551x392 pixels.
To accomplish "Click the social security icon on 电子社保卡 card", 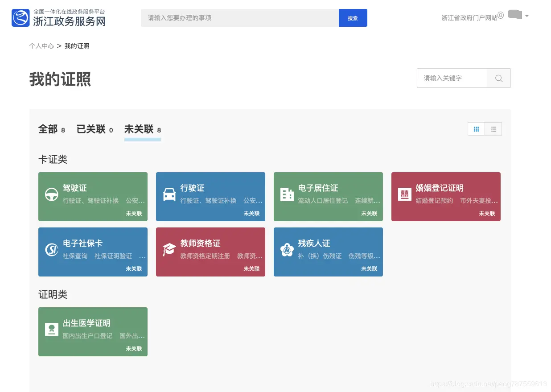I will pyautogui.click(x=51, y=249).
